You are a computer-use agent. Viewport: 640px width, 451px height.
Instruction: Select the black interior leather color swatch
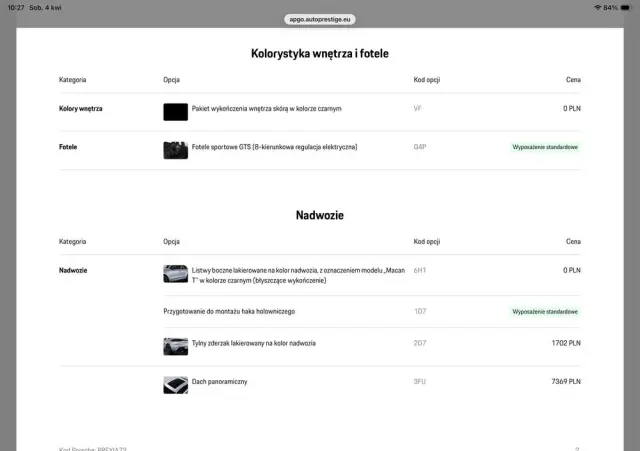click(x=175, y=112)
